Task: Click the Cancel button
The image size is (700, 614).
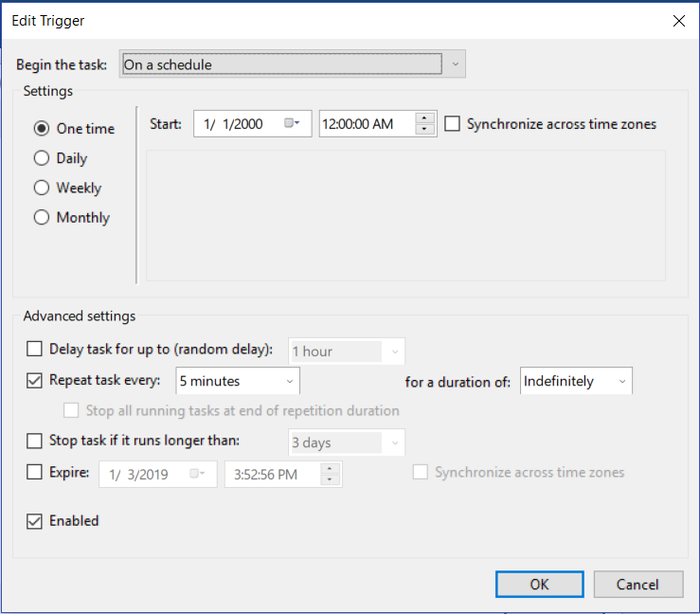Action: click(x=637, y=584)
